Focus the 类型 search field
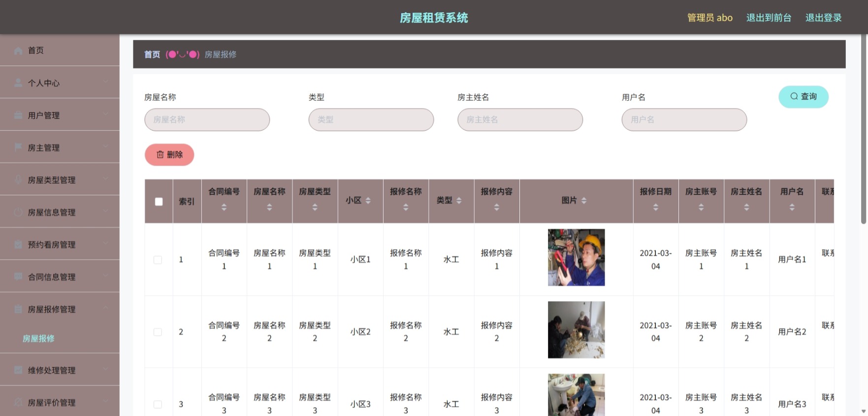Viewport: 868px width, 416px height. (371, 120)
